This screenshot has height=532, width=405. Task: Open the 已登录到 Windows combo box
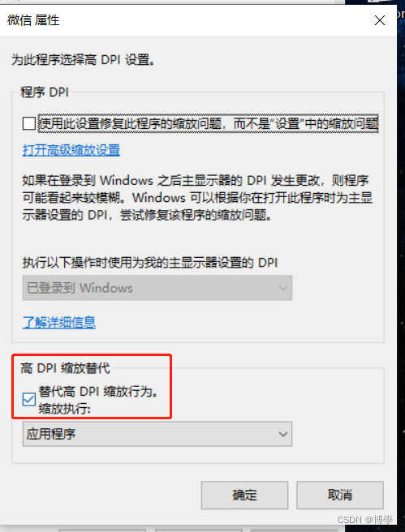(157, 288)
